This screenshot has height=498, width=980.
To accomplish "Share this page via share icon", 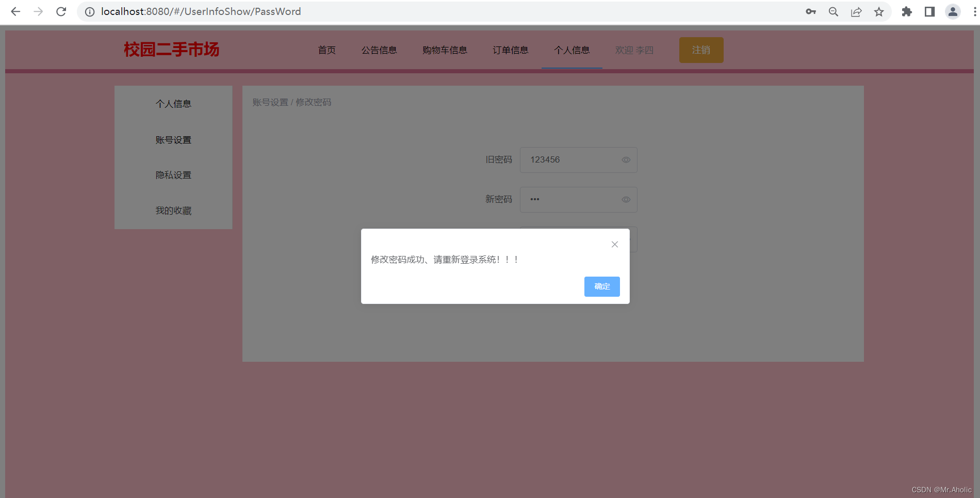I will coord(856,11).
